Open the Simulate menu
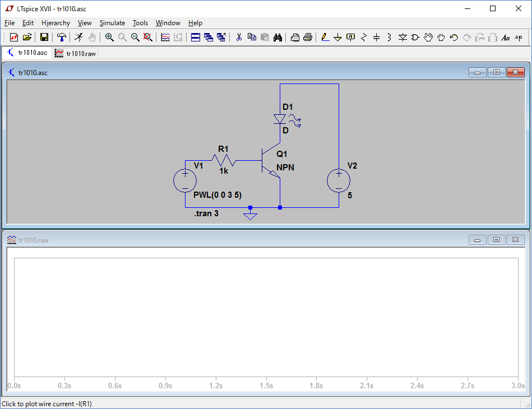The height and width of the screenshot is (409, 532). 112,23
